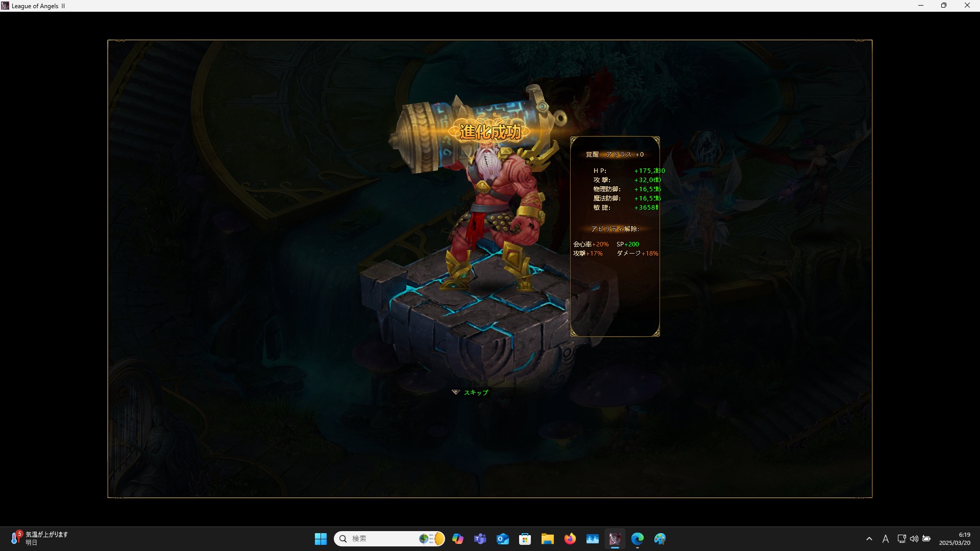Open File Explorer from the taskbar
The height and width of the screenshot is (551, 980).
(x=548, y=539)
